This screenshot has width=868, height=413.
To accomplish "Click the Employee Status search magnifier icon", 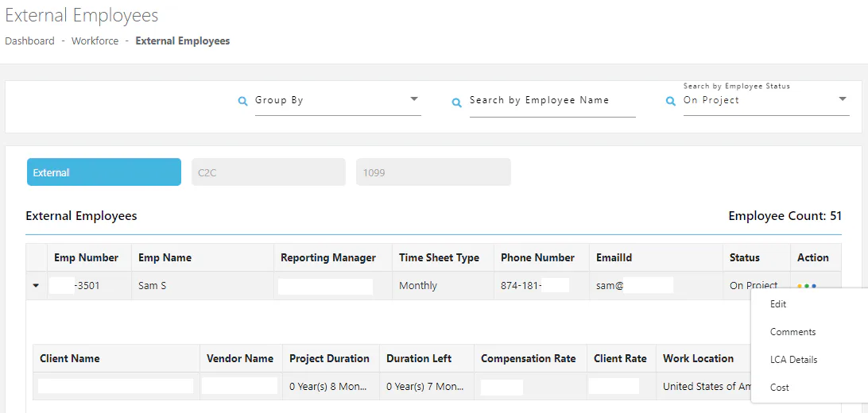I will point(670,102).
